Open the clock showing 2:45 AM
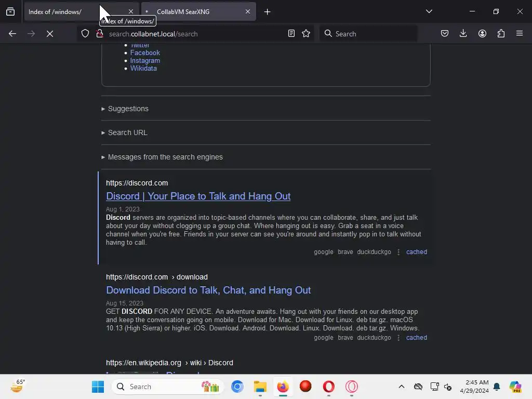Viewport: 532px width, 399px height. click(x=474, y=387)
